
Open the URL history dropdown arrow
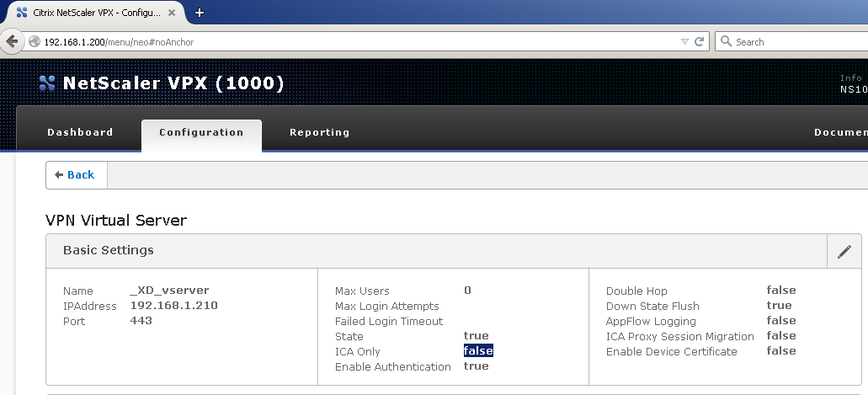[x=684, y=41]
